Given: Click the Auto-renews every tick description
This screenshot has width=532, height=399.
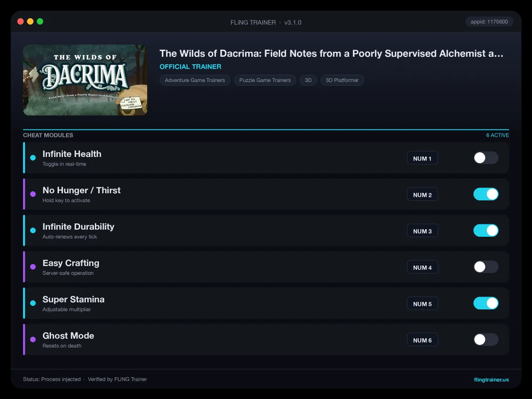Looking at the screenshot, I should 70,237.
